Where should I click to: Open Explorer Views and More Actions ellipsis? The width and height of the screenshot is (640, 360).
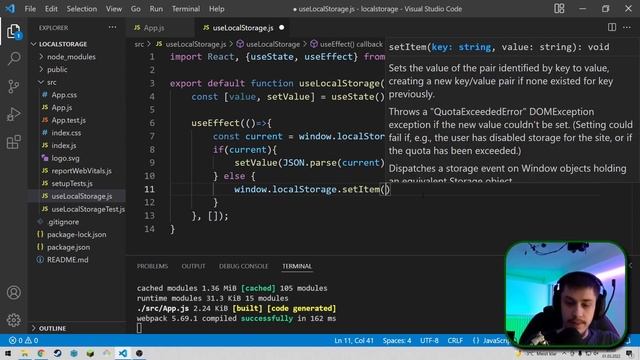coord(112,27)
